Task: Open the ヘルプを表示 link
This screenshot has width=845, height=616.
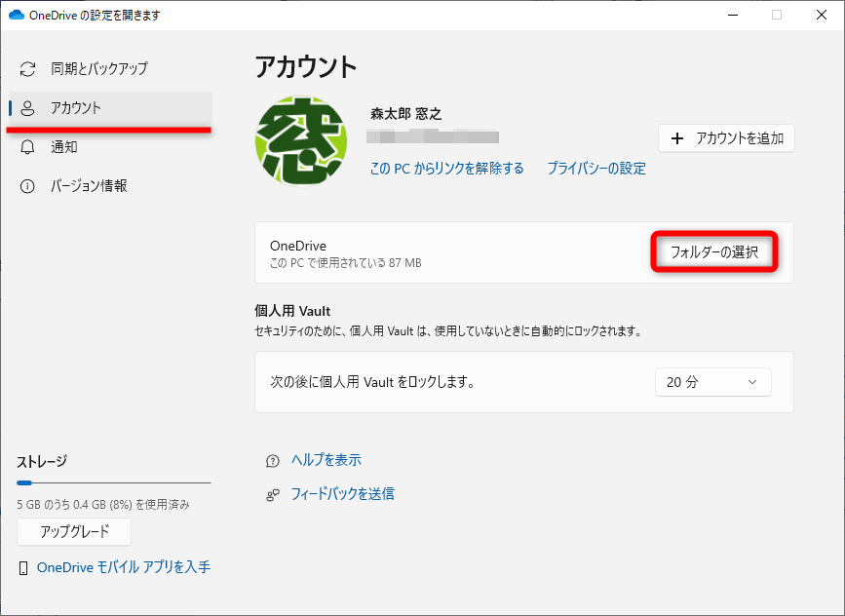Action: pyautogui.click(x=326, y=459)
